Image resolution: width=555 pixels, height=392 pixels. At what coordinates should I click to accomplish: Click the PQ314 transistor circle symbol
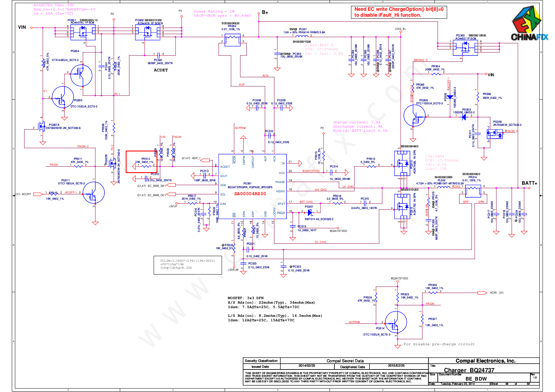(x=396, y=322)
